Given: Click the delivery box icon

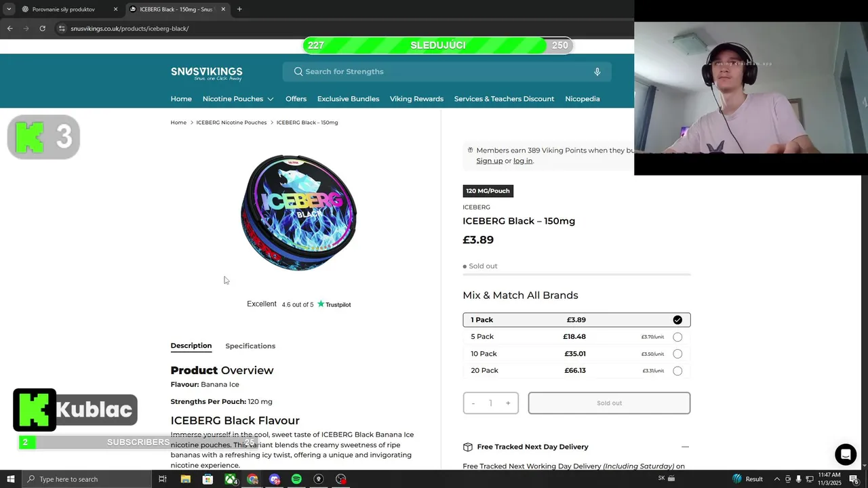Looking at the screenshot, I should pos(467,447).
